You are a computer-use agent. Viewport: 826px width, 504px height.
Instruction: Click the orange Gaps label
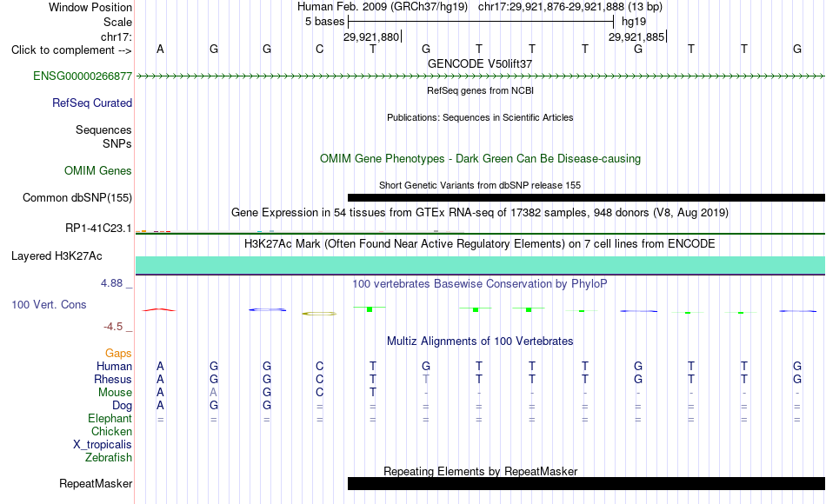click(x=118, y=353)
